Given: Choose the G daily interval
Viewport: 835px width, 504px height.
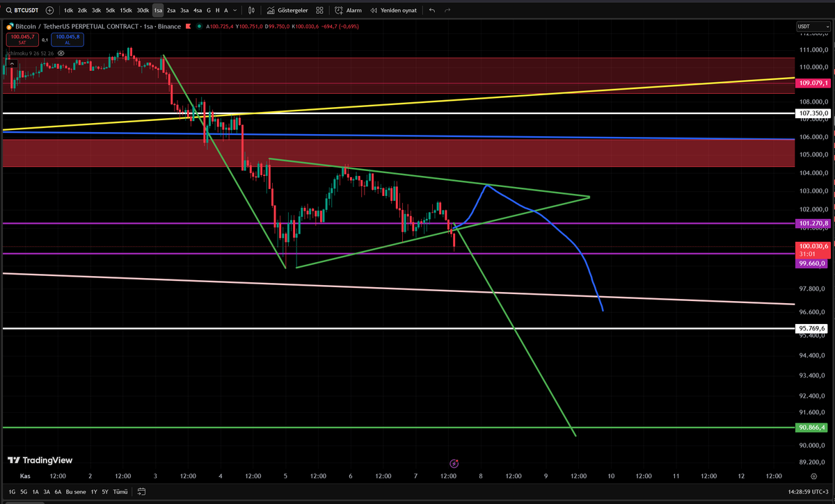Looking at the screenshot, I should click(209, 10).
